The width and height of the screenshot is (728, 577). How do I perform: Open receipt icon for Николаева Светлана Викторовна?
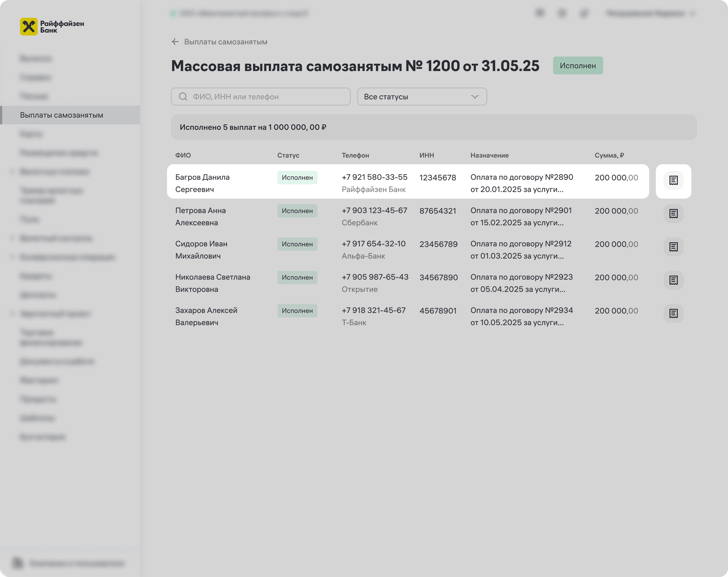pyautogui.click(x=673, y=280)
